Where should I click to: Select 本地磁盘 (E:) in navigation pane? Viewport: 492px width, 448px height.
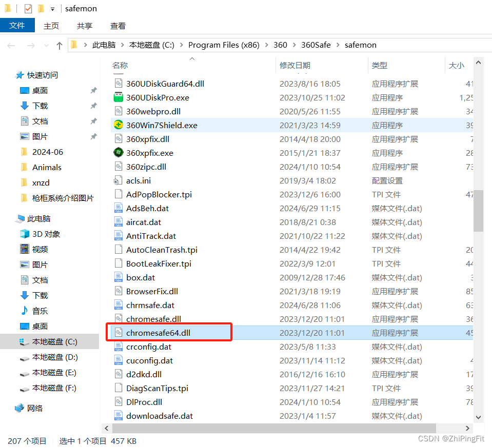(x=54, y=373)
